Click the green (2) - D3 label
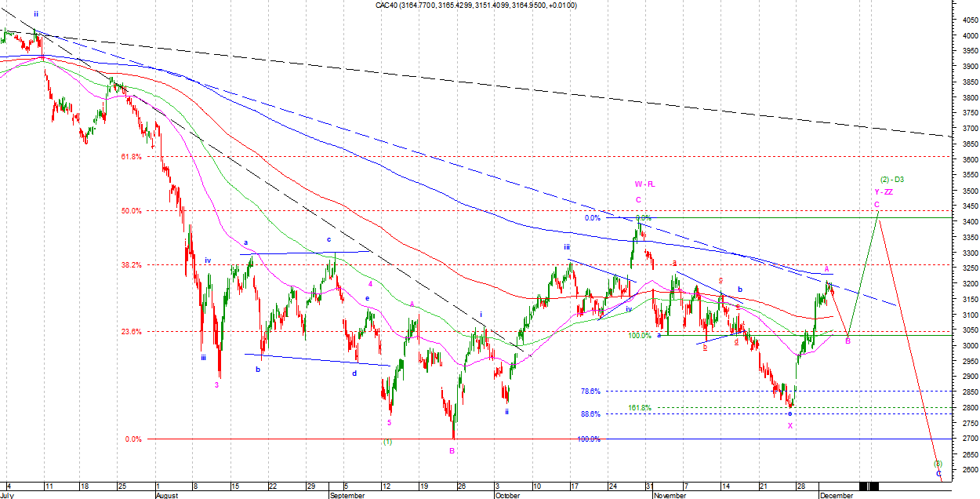 click(891, 180)
